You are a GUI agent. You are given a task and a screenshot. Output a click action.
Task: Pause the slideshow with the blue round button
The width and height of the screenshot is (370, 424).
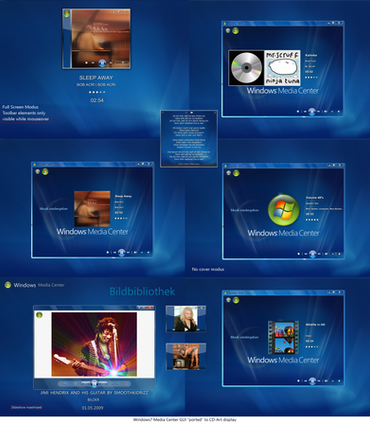click(94, 383)
